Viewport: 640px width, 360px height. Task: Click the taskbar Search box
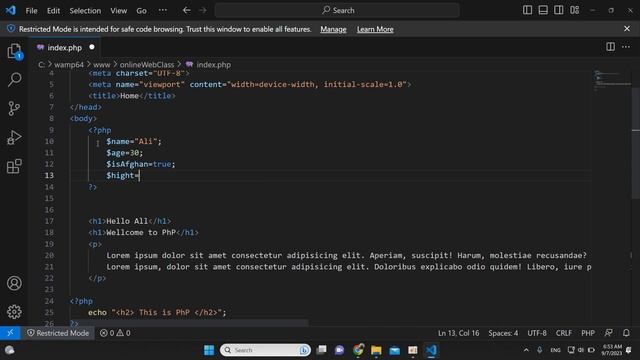[265, 350]
